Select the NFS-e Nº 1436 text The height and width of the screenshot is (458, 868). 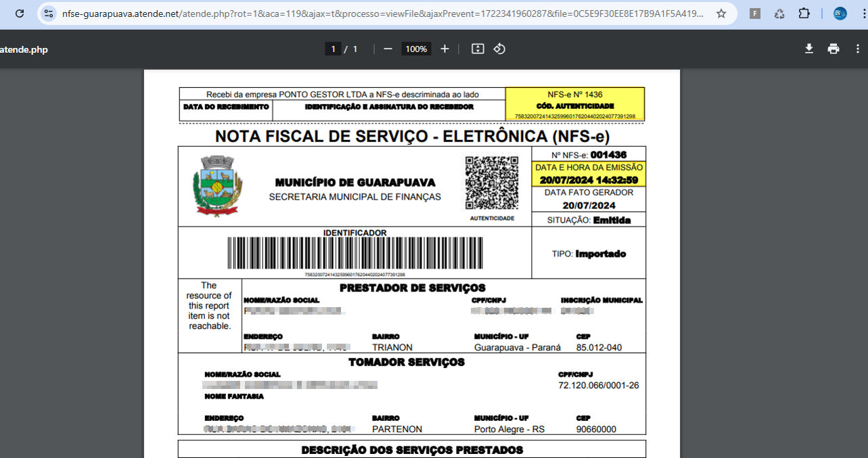coord(574,95)
